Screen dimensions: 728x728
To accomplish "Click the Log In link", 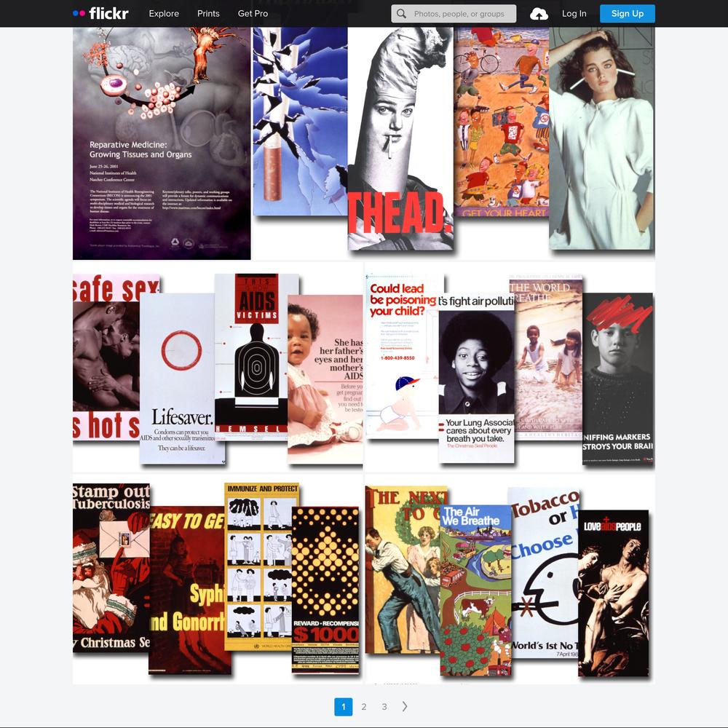I will tap(574, 13).
